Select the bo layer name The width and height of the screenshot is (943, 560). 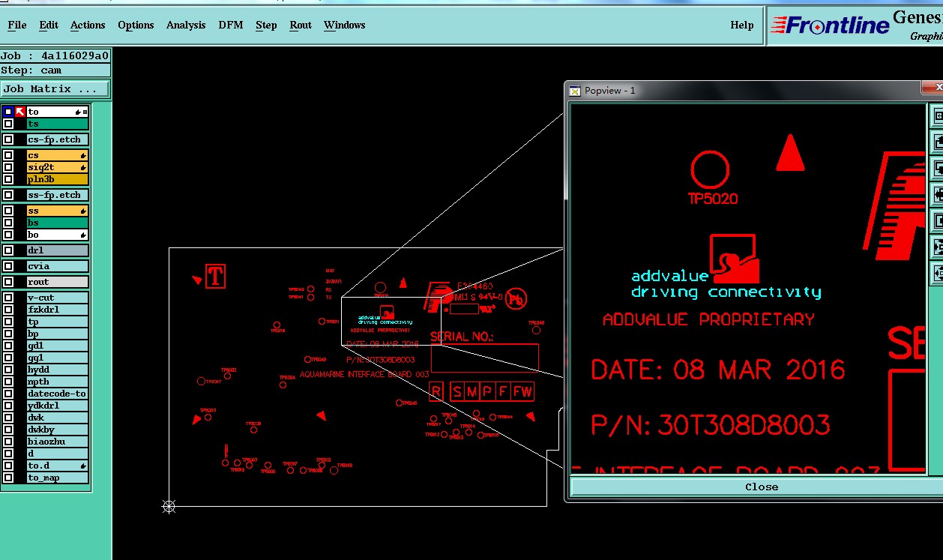[58, 235]
